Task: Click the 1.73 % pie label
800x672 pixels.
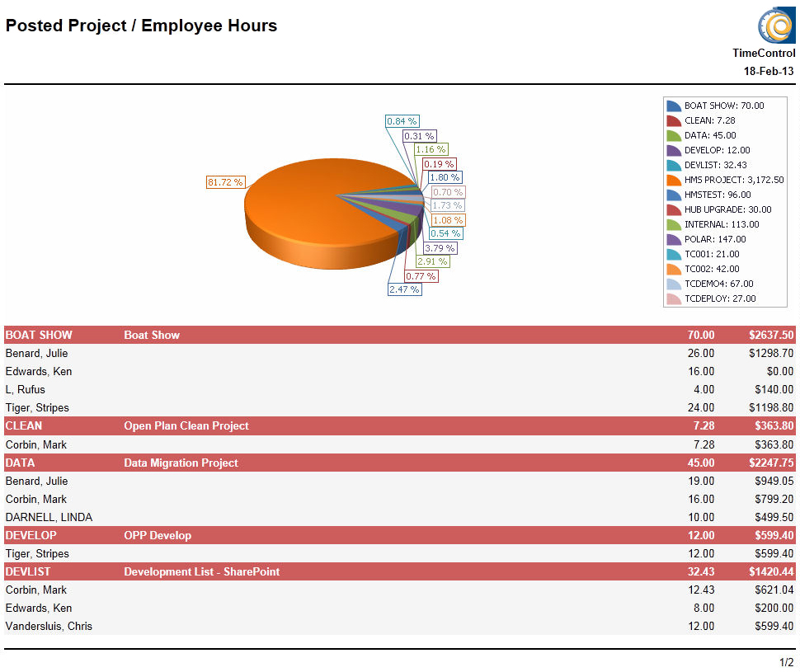Action: tap(448, 205)
